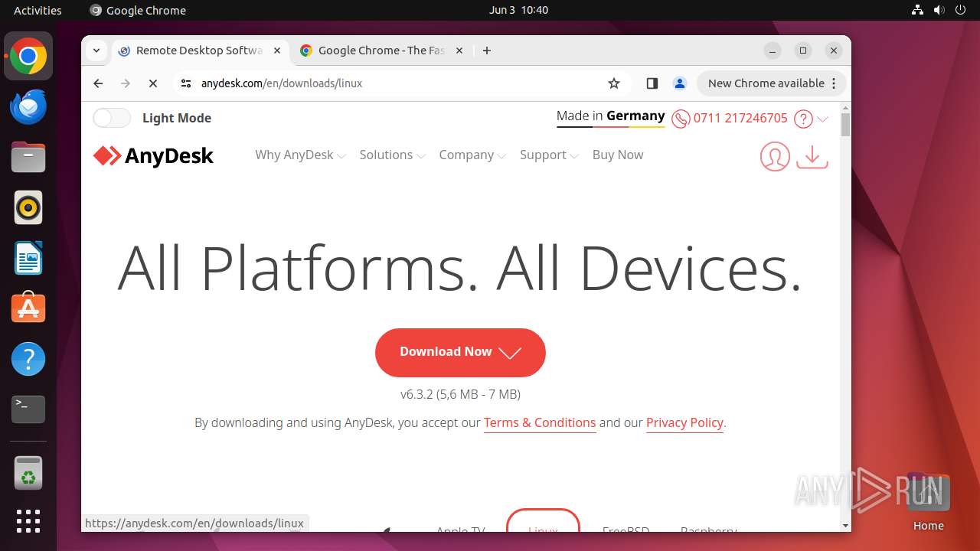The image size is (980, 551).
Task: Bookmark this page with star icon
Action: pos(614,83)
